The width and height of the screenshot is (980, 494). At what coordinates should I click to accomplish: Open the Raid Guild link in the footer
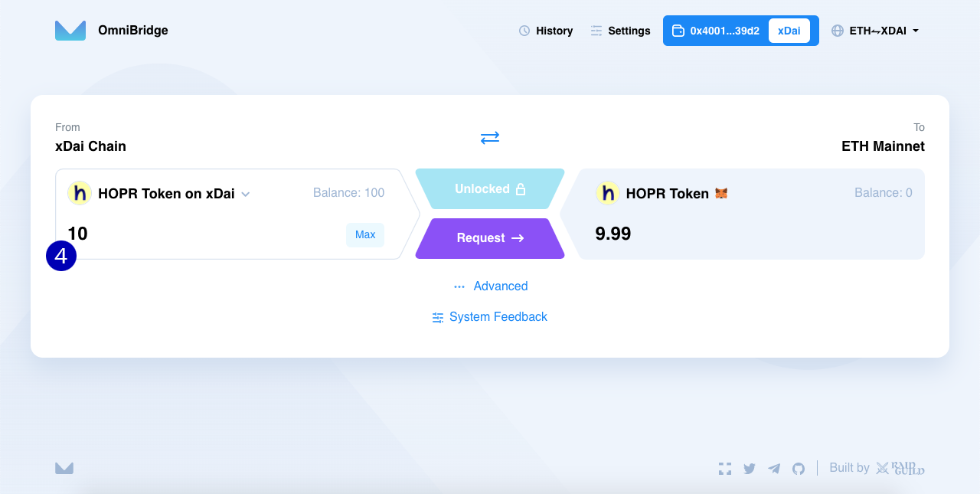900,468
